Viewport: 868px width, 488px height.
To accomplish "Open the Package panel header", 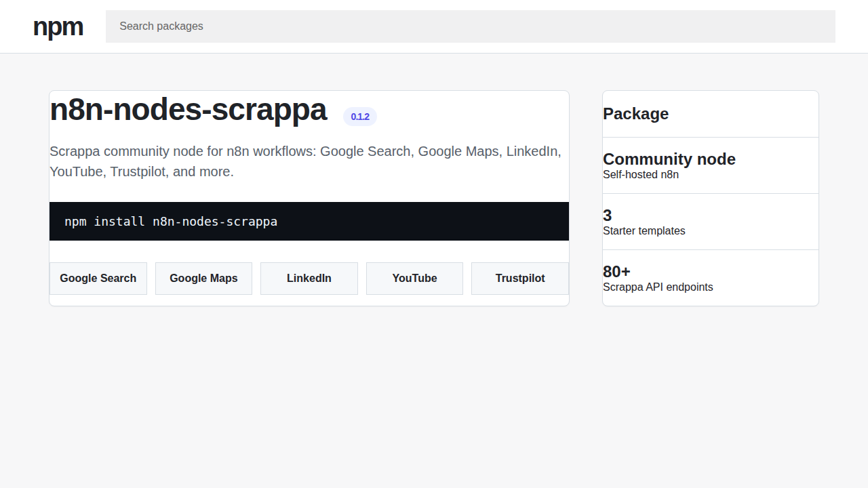I will tap(635, 114).
